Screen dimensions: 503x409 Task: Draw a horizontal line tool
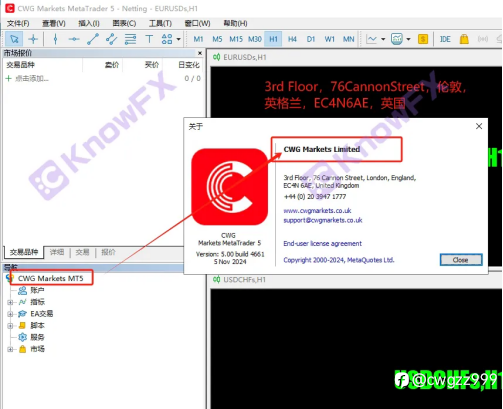point(74,39)
